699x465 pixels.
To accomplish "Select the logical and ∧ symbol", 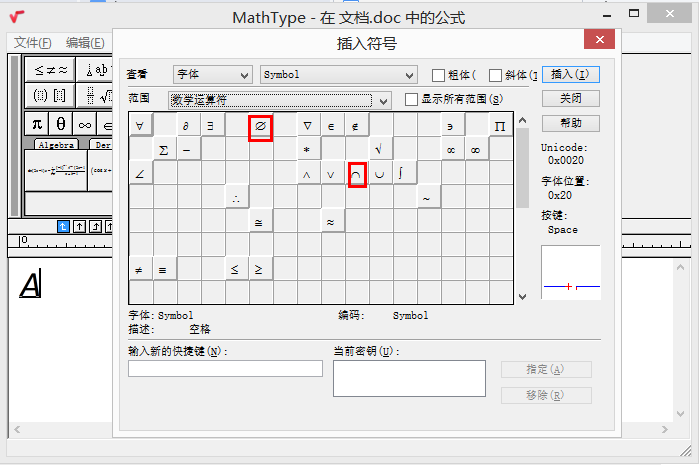I will click(x=308, y=173).
